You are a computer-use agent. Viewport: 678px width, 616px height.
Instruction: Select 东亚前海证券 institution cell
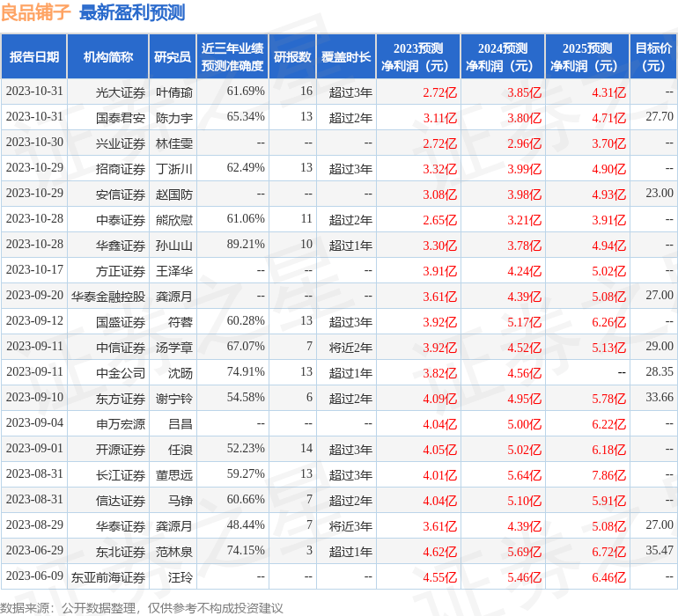(x=108, y=577)
